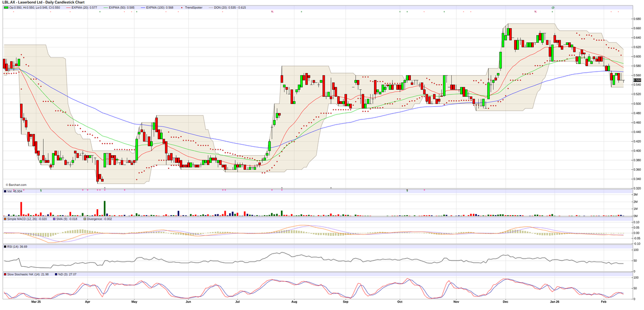The image size is (644, 310).
Task: Click the RSI (14): 36.69 label
Action: [17, 246]
